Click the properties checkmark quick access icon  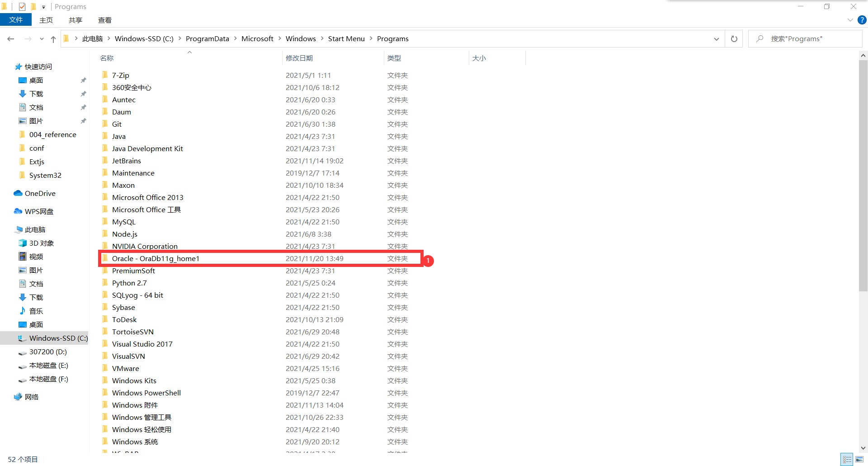(x=22, y=6)
